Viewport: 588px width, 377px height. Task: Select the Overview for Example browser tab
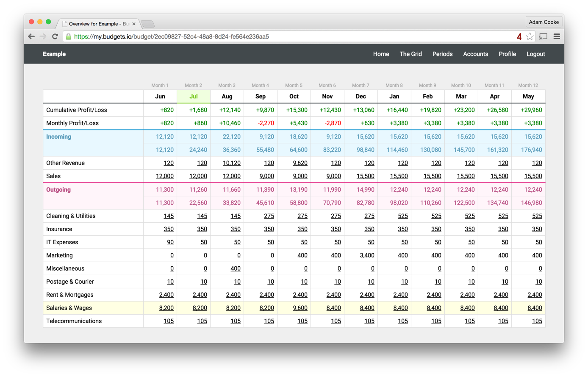(99, 24)
